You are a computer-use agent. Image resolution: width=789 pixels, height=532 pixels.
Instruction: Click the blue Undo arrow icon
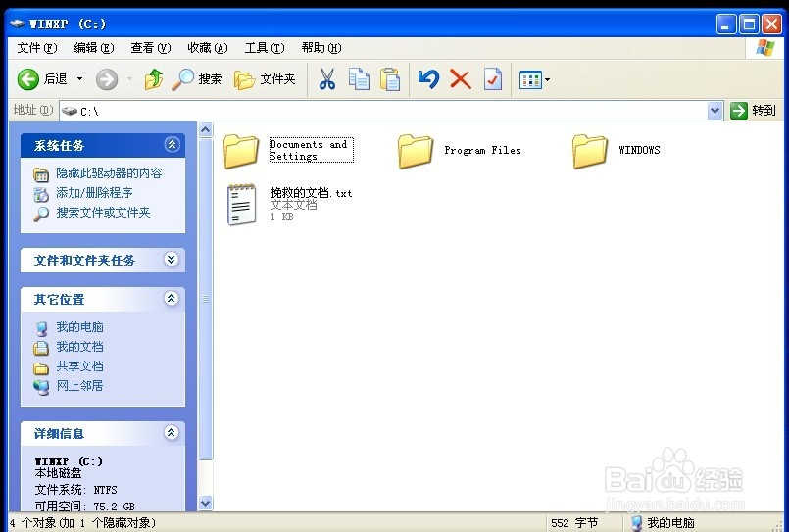pos(428,79)
